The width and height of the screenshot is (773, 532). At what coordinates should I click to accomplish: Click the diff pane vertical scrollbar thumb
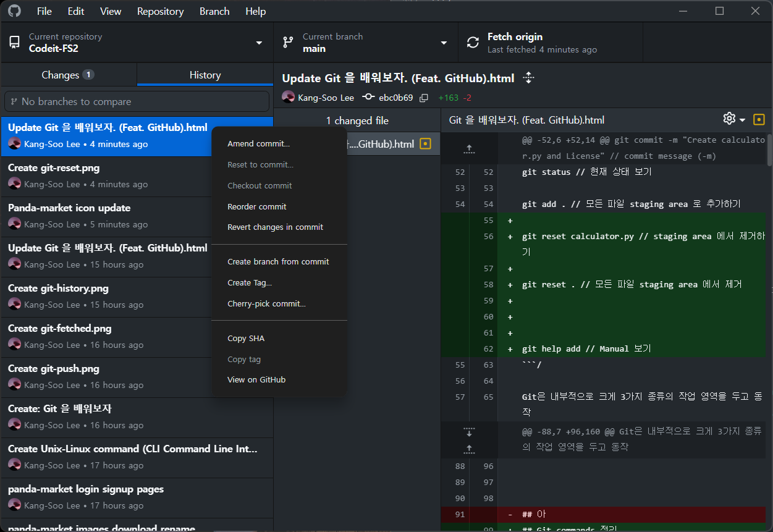(x=769, y=149)
